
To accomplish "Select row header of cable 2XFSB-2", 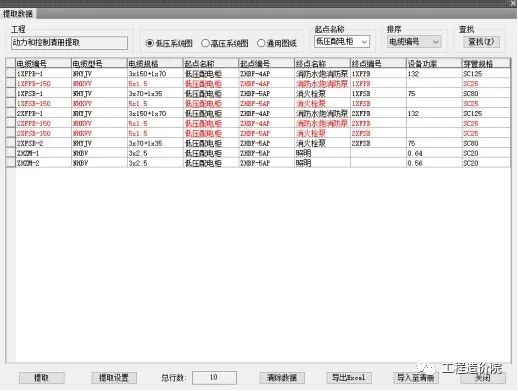I will (11, 143).
